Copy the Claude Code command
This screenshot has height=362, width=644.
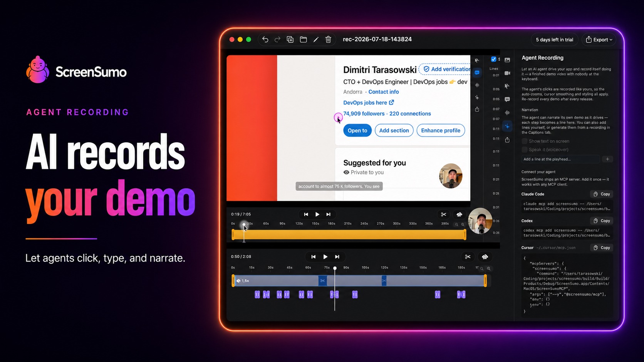pos(602,194)
